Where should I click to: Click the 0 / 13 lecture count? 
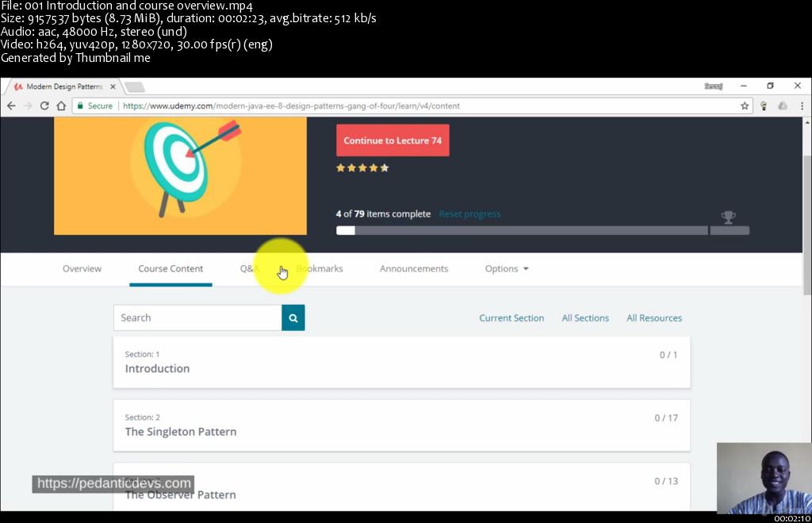coord(666,481)
